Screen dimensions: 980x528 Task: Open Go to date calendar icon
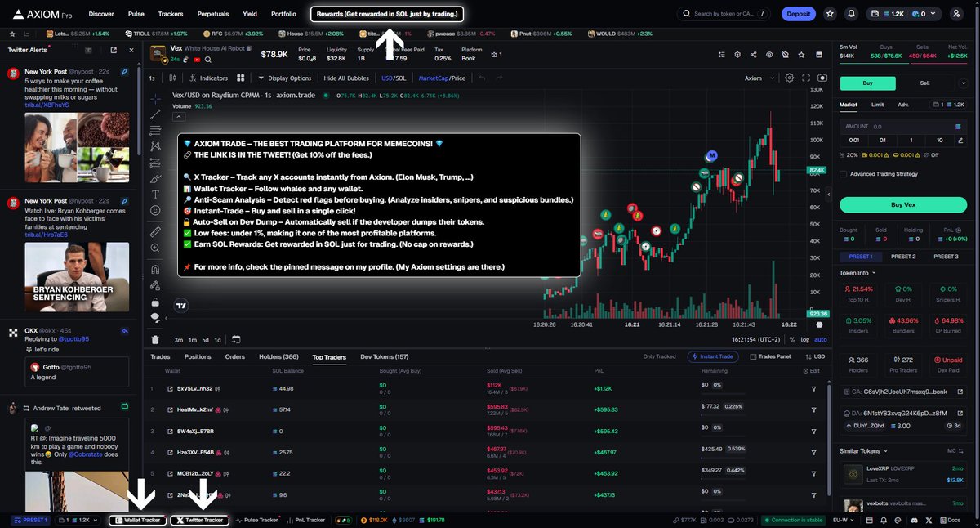236,339
